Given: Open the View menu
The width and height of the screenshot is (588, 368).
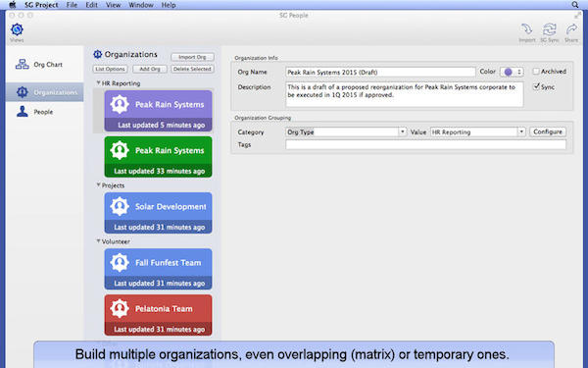Looking at the screenshot, I should coord(114,5).
